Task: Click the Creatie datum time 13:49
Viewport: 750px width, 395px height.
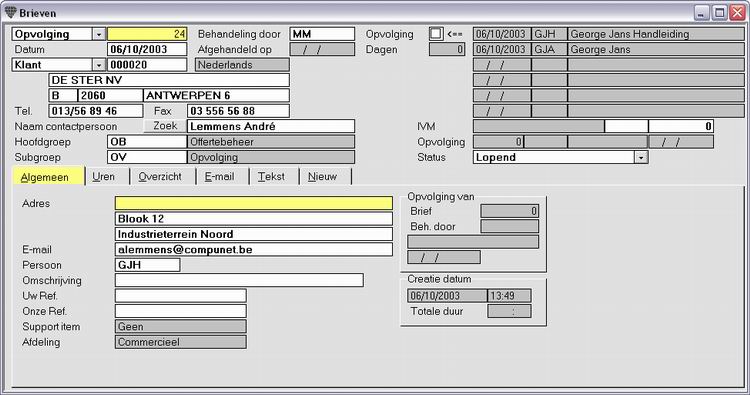Action: 509,296
